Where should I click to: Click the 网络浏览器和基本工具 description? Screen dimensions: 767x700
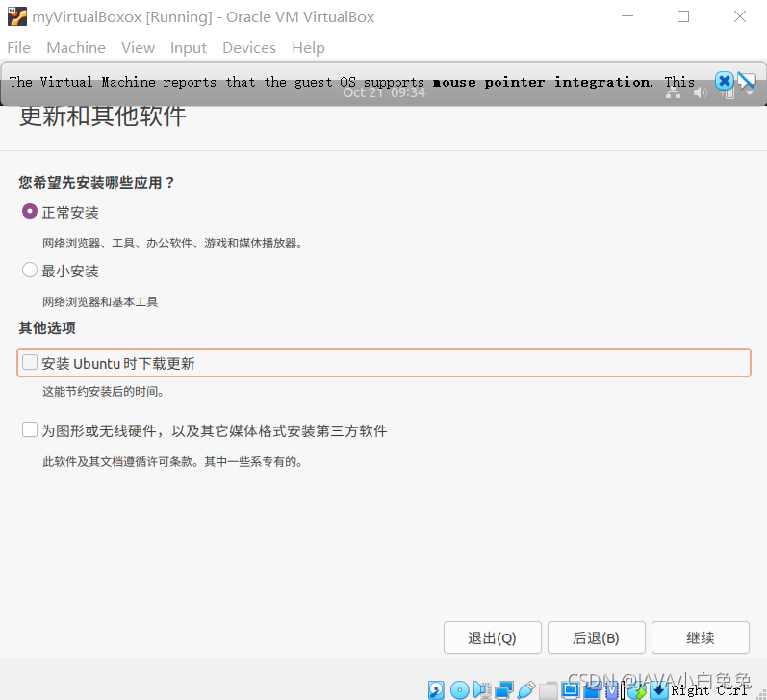coord(100,301)
